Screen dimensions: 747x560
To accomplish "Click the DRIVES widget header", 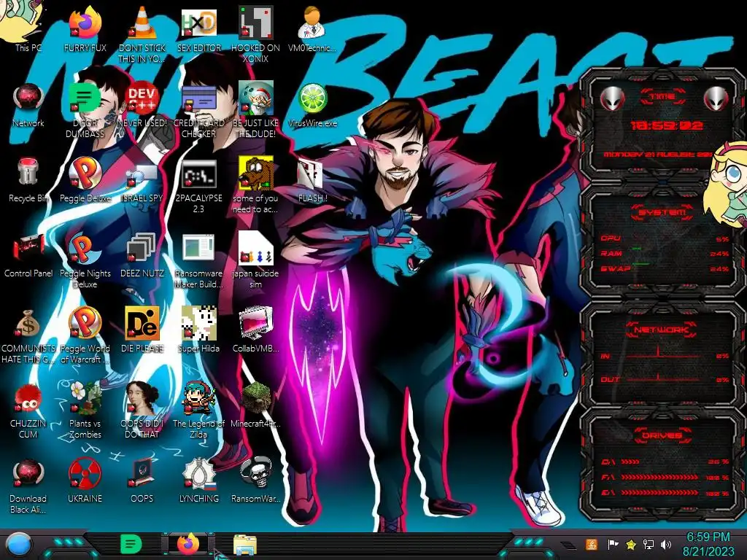I will coord(662,435).
